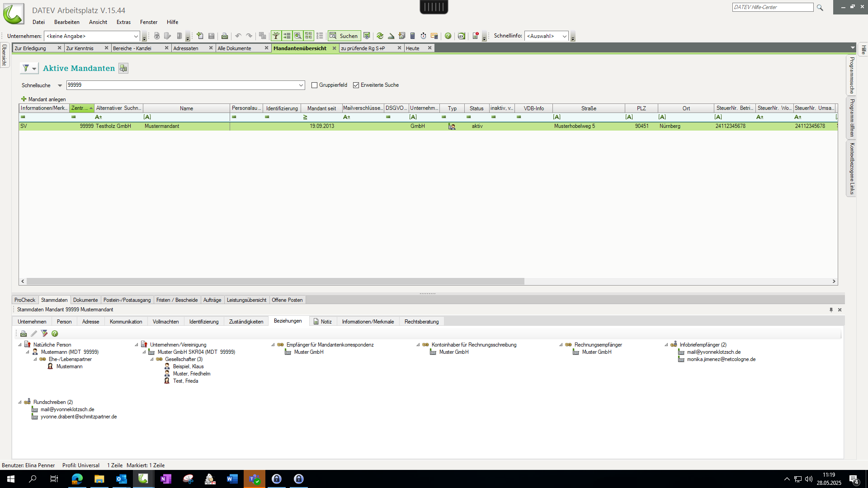
Task: Click the green help icon in Beziehungen toolbar
Action: (55, 333)
